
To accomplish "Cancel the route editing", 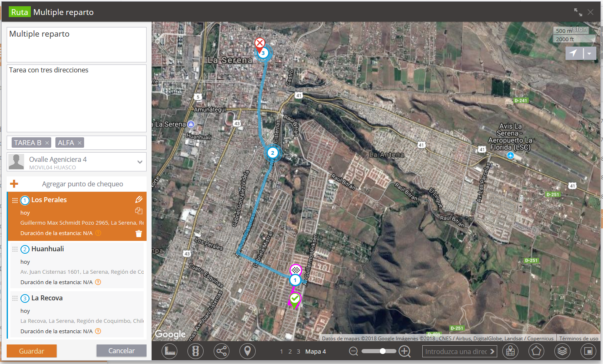I will tap(122, 351).
